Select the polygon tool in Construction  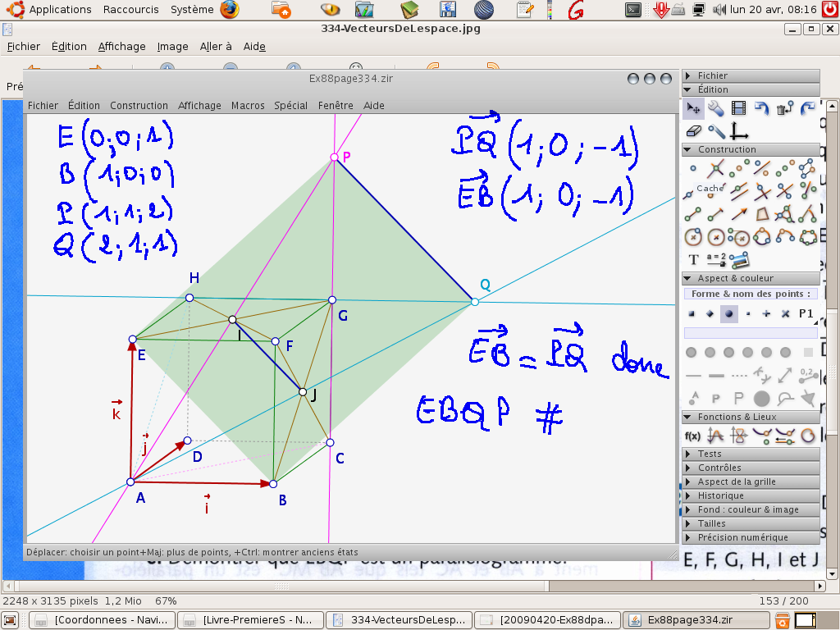point(762,214)
